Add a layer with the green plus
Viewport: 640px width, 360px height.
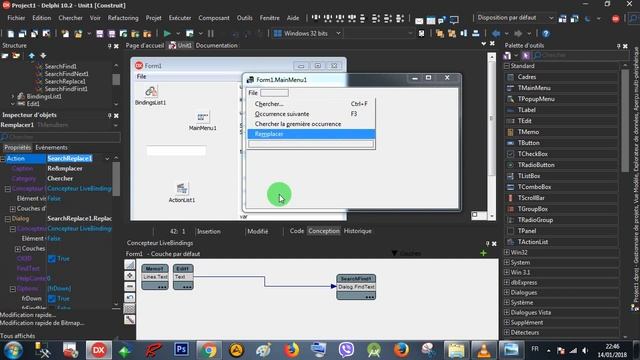tap(483, 253)
